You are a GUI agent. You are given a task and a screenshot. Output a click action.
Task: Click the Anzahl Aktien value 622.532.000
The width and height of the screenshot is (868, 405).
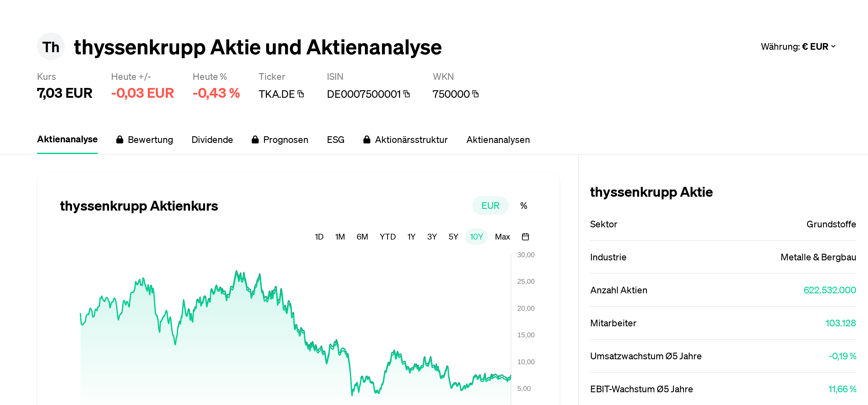click(x=830, y=290)
